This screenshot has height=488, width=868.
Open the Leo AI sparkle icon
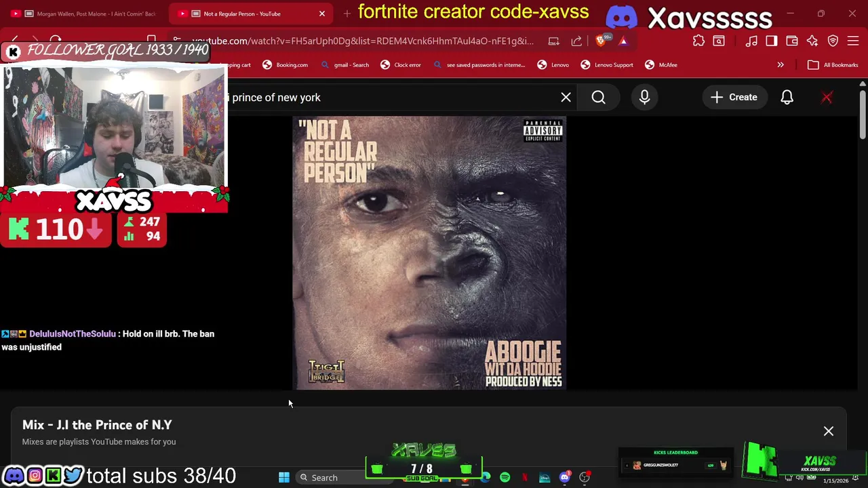tap(812, 41)
